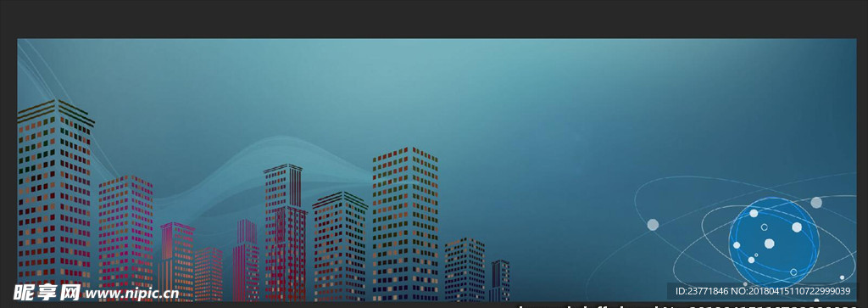Click the red striped tower in center skyline
This screenshot has width=868, height=308.
coord(285,232)
